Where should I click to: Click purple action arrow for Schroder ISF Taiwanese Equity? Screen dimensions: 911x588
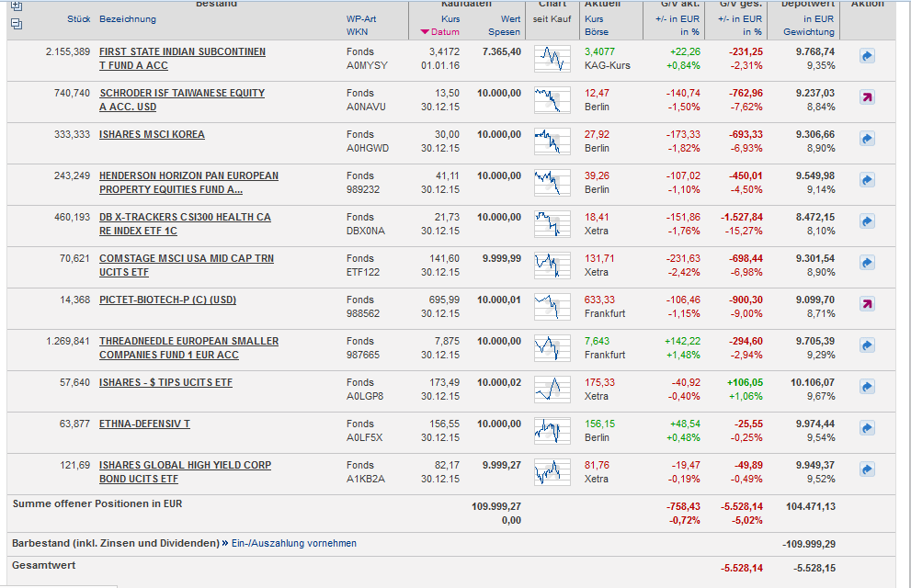pyautogui.click(x=867, y=97)
